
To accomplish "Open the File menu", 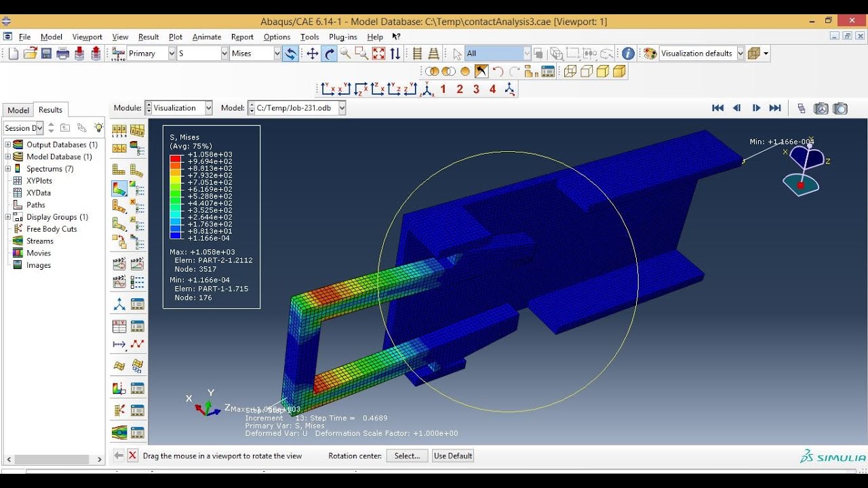I will click(x=24, y=37).
